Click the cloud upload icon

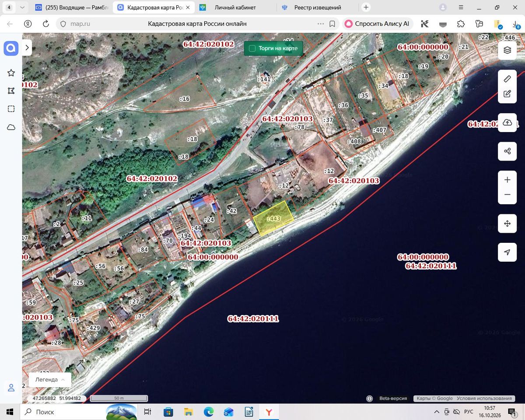(x=507, y=122)
